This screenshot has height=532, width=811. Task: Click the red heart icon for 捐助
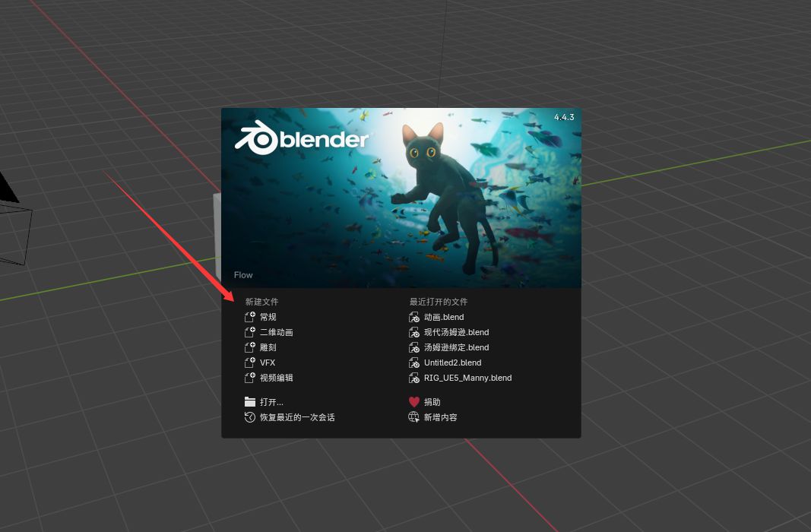pyautogui.click(x=413, y=402)
